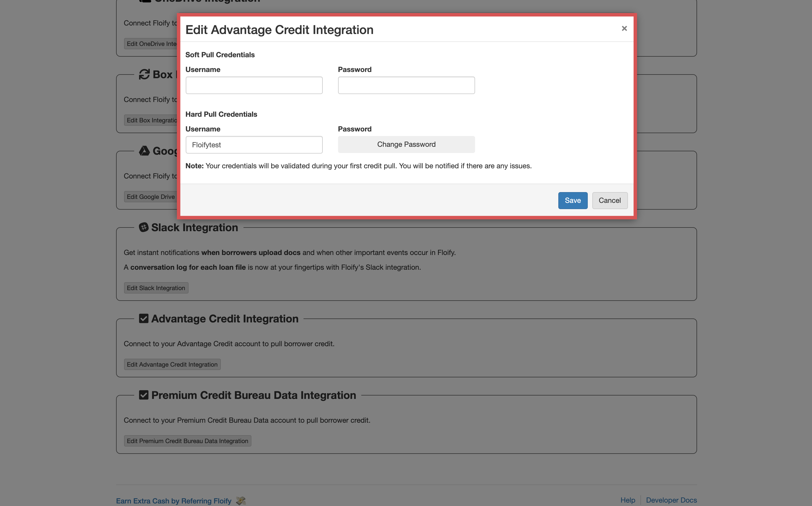Follow the Earn Extra Cash referral link
This screenshot has width=812, height=506.
[x=174, y=501]
